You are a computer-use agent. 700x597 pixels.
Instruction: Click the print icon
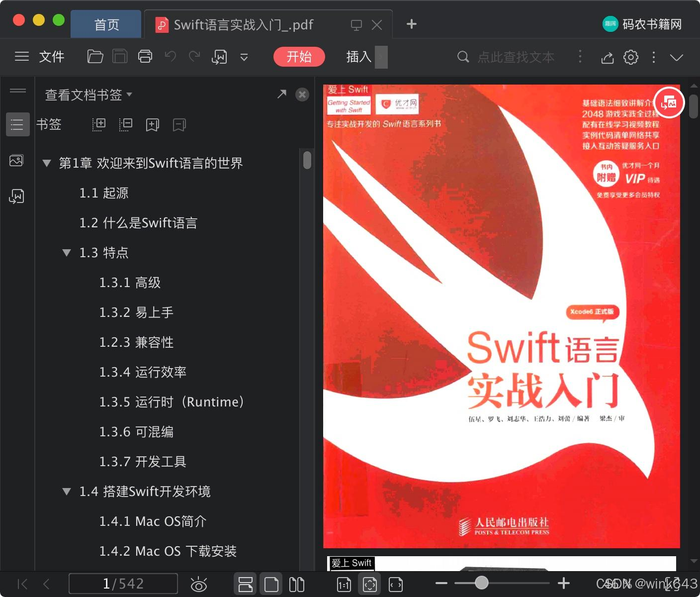click(145, 57)
